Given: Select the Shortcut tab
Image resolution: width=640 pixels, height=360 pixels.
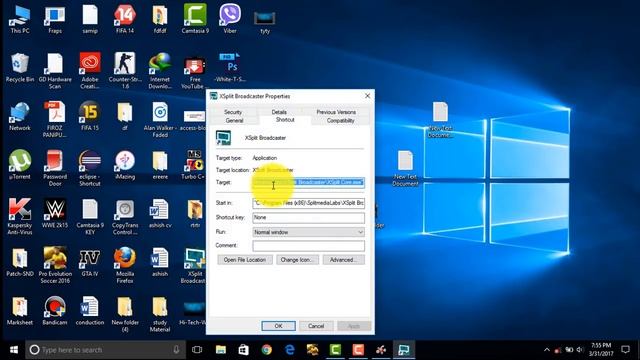Looking at the screenshot, I should [285, 120].
